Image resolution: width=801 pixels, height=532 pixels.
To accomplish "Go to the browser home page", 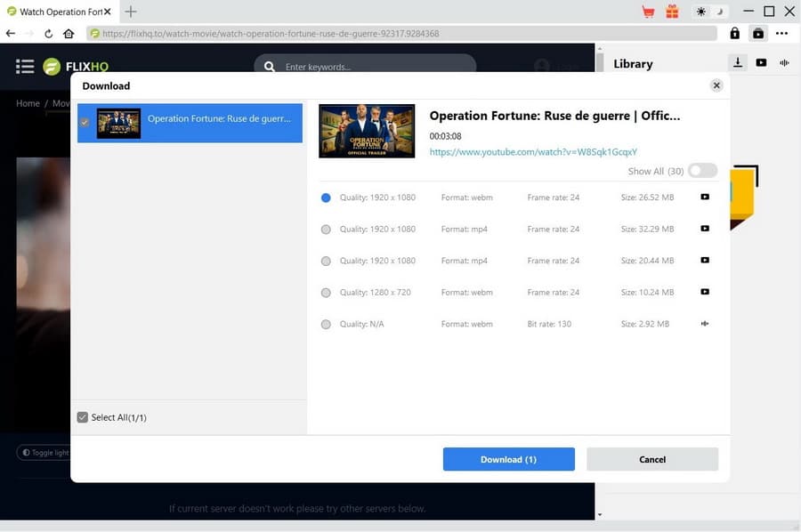I will (69, 34).
